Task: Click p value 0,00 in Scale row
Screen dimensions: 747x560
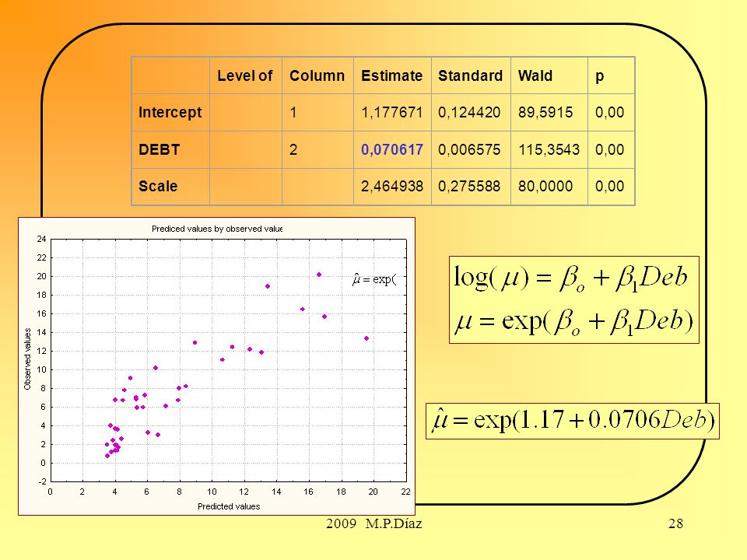Action: [609, 186]
